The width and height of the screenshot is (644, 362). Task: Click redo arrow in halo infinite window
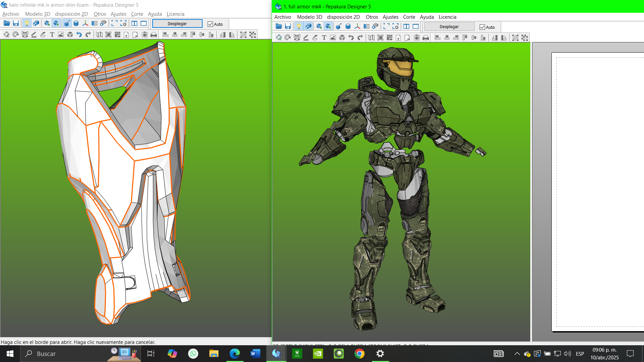click(x=88, y=35)
